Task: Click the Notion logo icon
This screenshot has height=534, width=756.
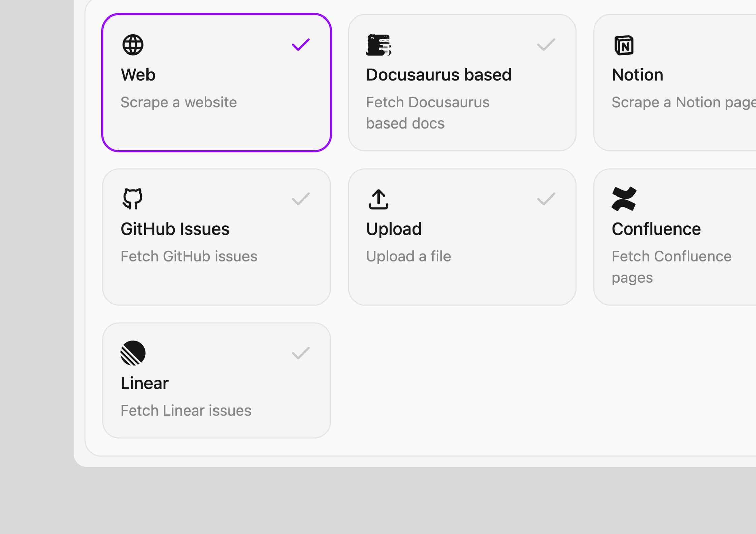Action: pos(624,45)
